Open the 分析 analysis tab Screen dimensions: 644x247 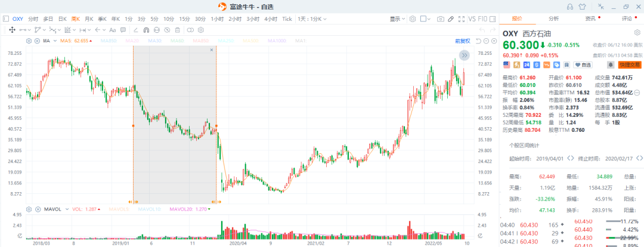pyautogui.click(x=553, y=18)
